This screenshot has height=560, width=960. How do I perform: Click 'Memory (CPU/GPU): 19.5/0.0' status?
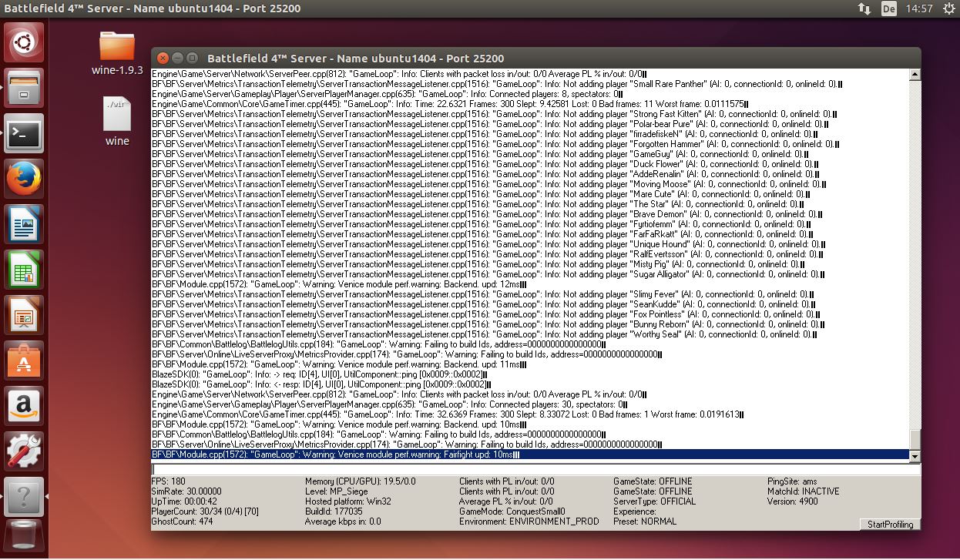pos(361,481)
